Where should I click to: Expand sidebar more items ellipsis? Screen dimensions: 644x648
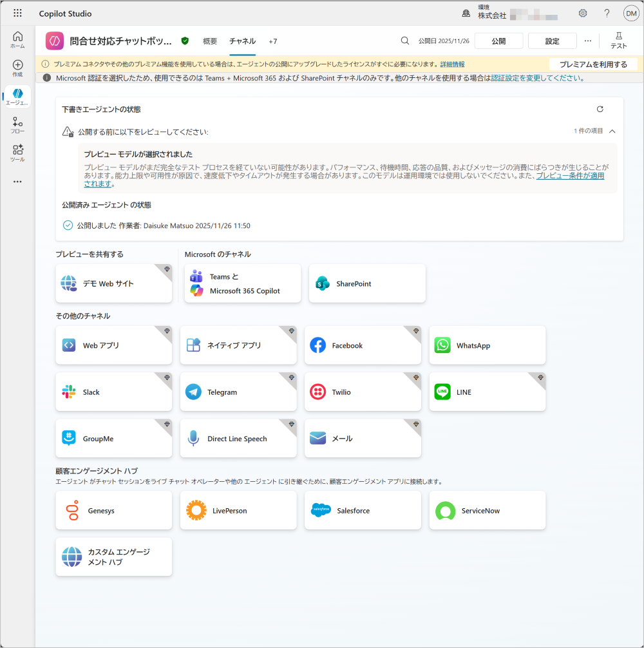[x=17, y=182]
